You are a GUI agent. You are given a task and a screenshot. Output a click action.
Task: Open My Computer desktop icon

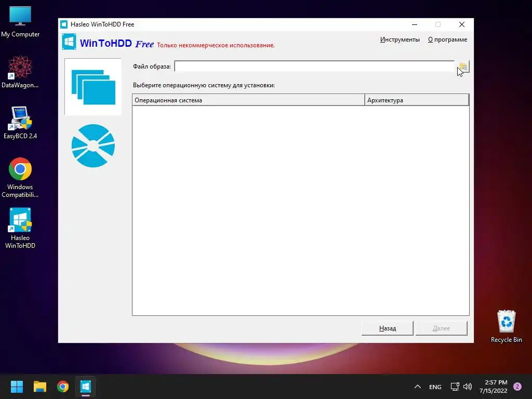point(20,22)
